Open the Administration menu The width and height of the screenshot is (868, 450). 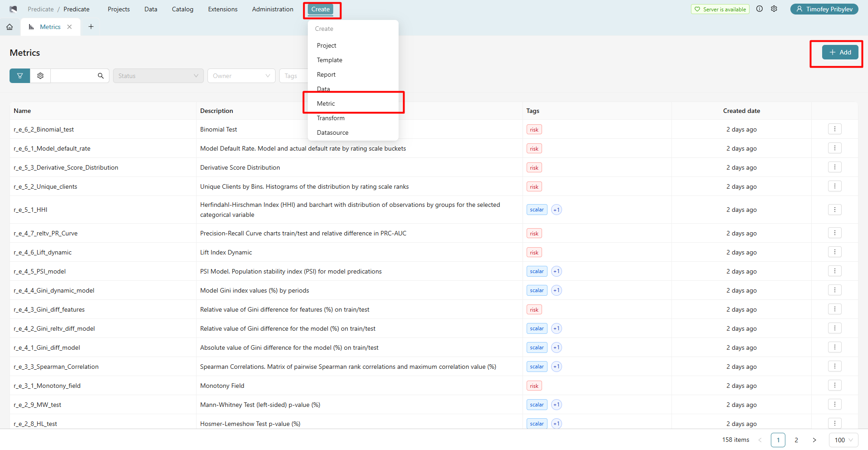[272, 9]
